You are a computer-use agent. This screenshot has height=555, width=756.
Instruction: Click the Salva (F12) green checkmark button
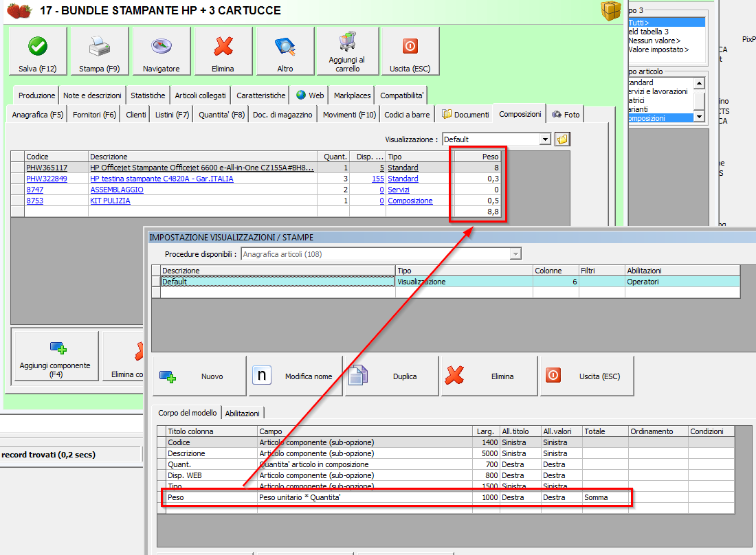[38, 51]
